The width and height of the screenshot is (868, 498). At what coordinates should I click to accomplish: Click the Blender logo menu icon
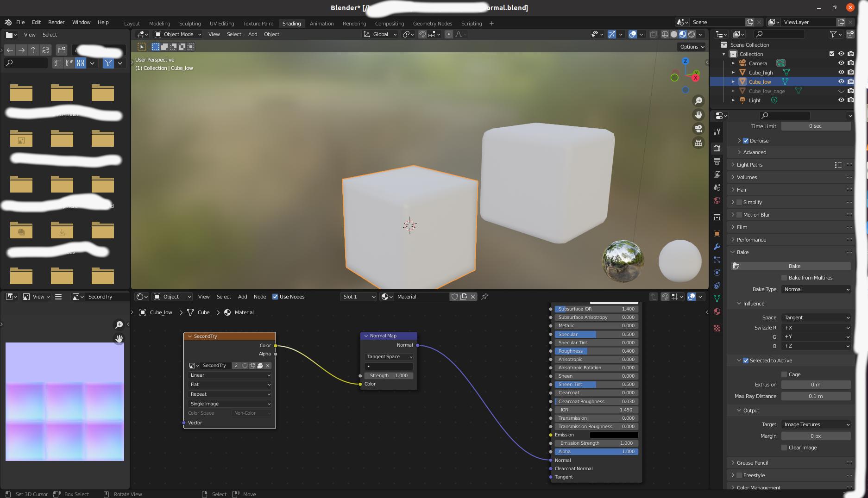click(8, 22)
